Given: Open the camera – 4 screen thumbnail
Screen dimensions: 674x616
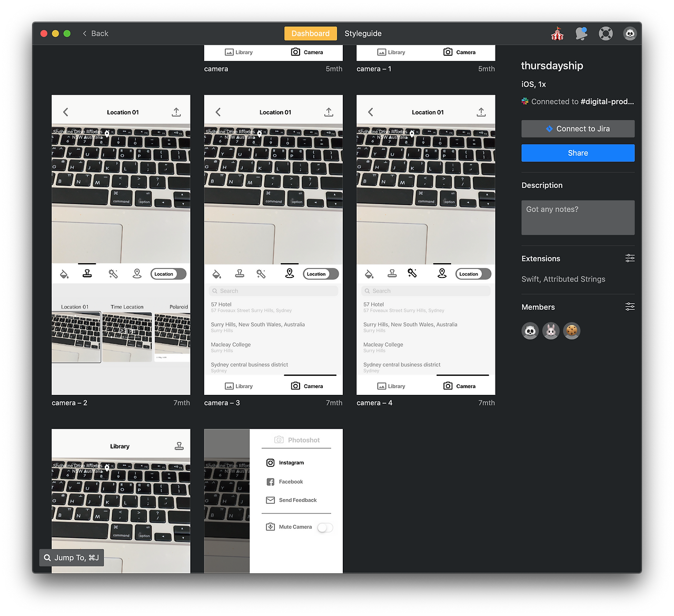Looking at the screenshot, I should coord(426,245).
